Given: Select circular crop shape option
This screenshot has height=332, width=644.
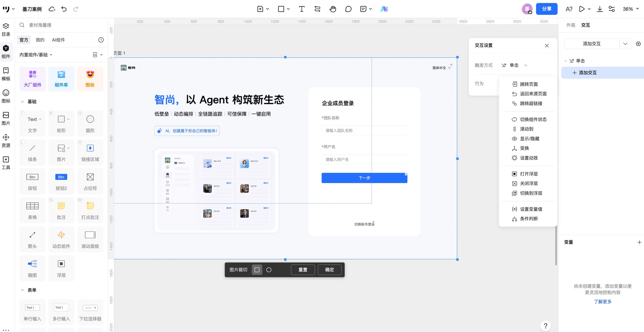Looking at the screenshot, I should coord(269,270).
